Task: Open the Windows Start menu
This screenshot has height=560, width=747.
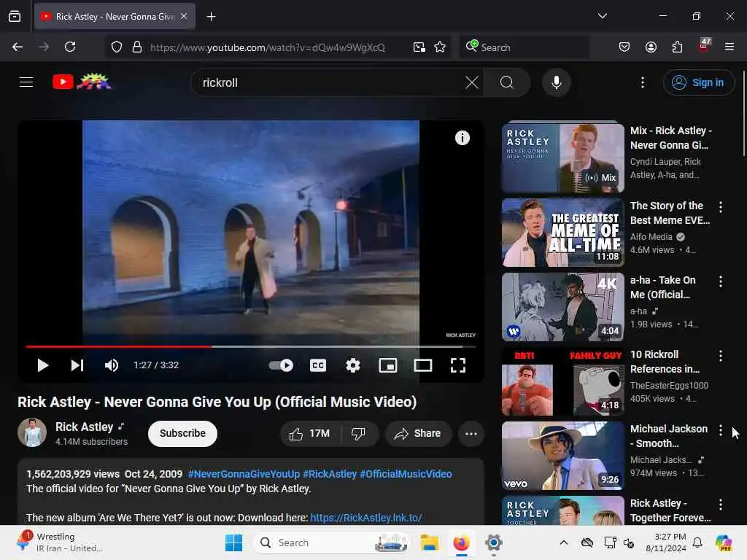Action: [233, 542]
